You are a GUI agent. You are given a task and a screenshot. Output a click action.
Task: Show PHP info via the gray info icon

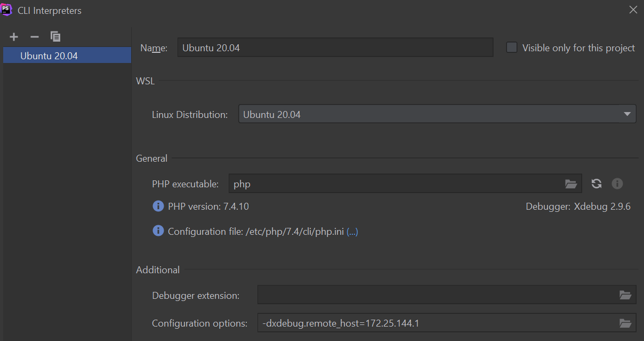(617, 184)
